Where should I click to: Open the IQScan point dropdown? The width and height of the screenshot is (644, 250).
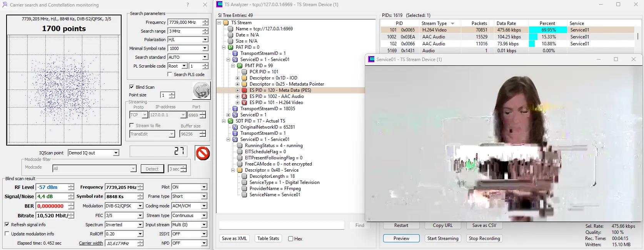tap(116, 153)
